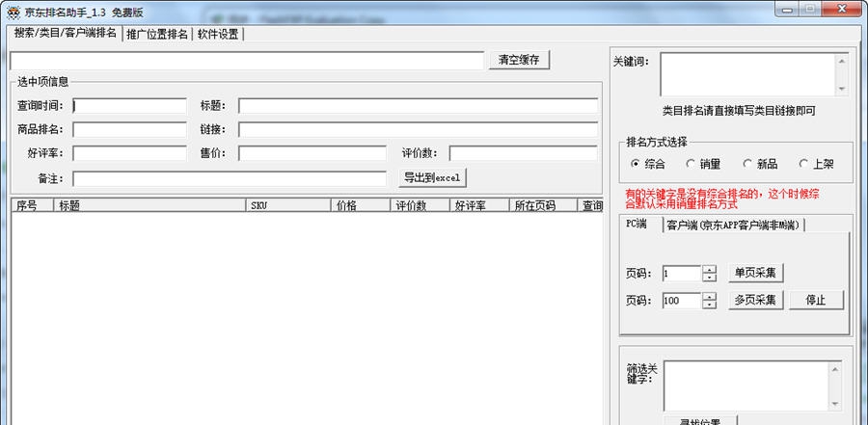Click the 链接 input field
Viewport: 868px width, 425px height.
coord(418,129)
